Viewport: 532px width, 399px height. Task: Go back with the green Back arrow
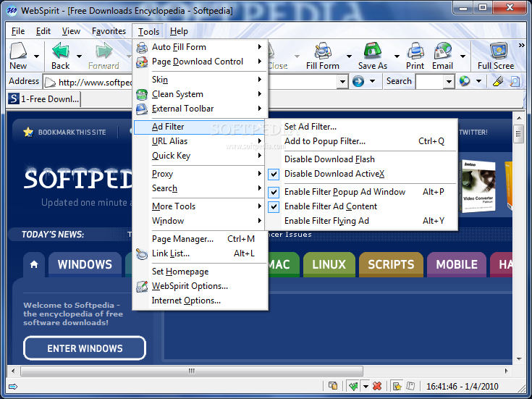[x=61, y=51]
